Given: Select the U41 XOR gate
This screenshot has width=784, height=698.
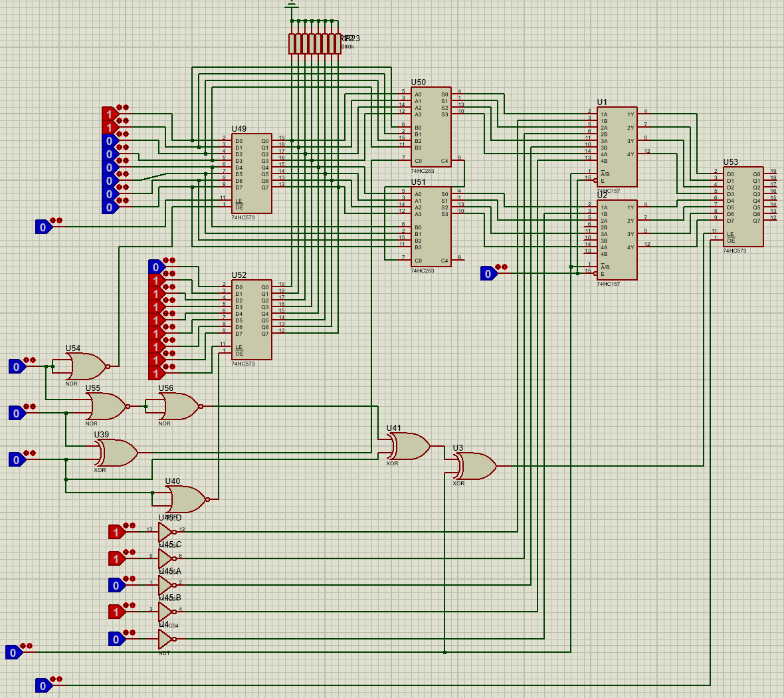Looking at the screenshot, I should pos(407,446).
